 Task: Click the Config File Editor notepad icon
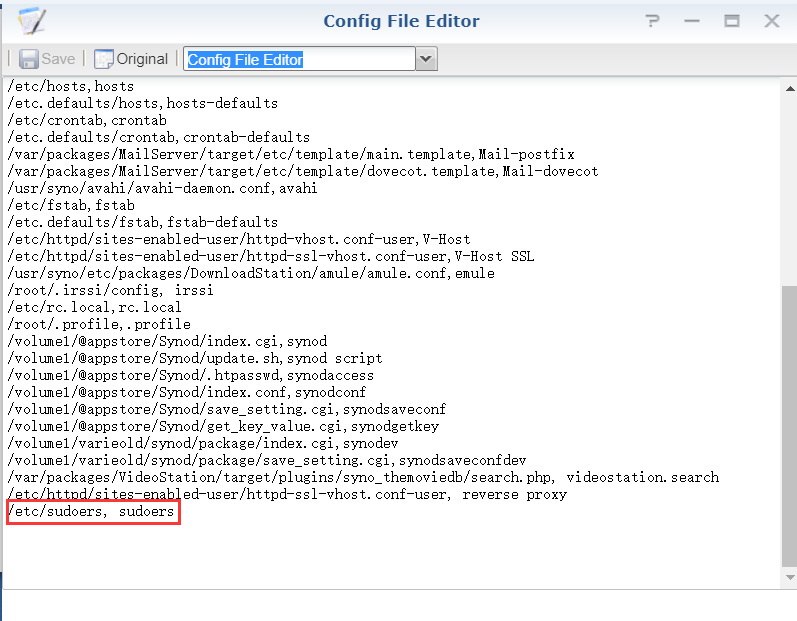[x=32, y=21]
